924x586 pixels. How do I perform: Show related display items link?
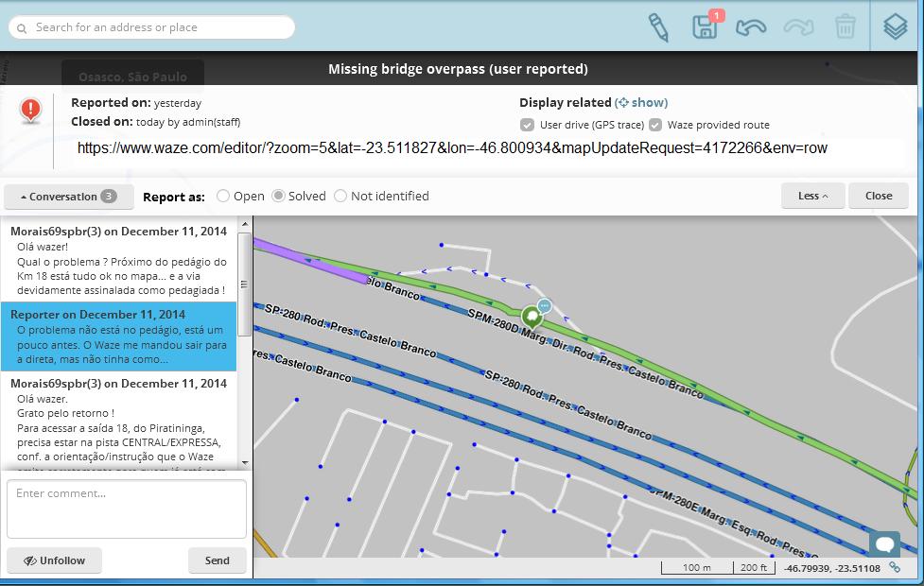(641, 102)
